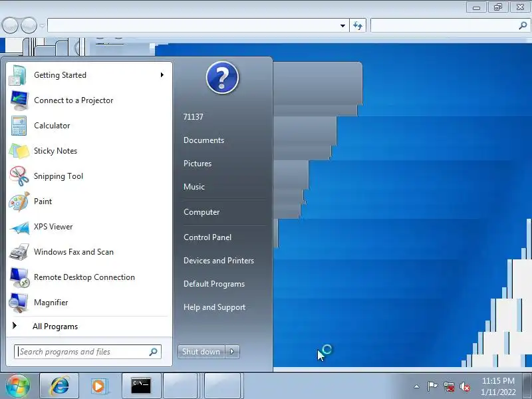Click the network status tray icon
This screenshot has height=399, width=532.
tap(448, 386)
